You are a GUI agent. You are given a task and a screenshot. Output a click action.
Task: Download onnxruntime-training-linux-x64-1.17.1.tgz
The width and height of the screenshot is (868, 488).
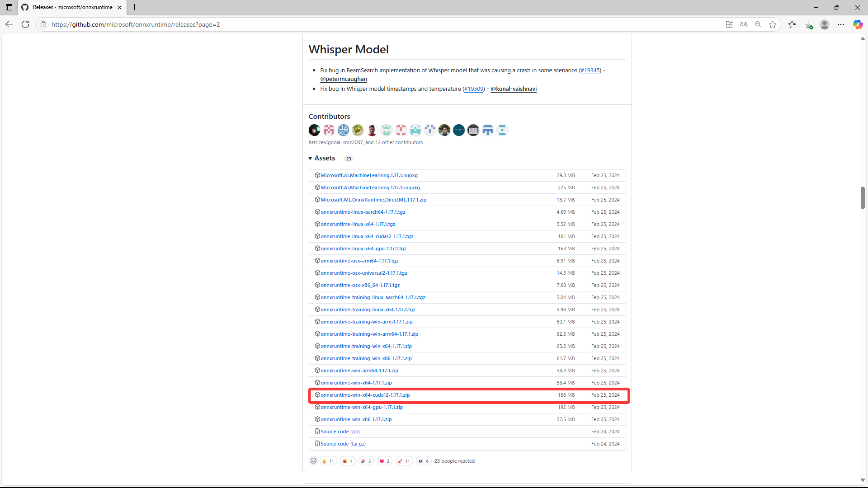[368, 310]
